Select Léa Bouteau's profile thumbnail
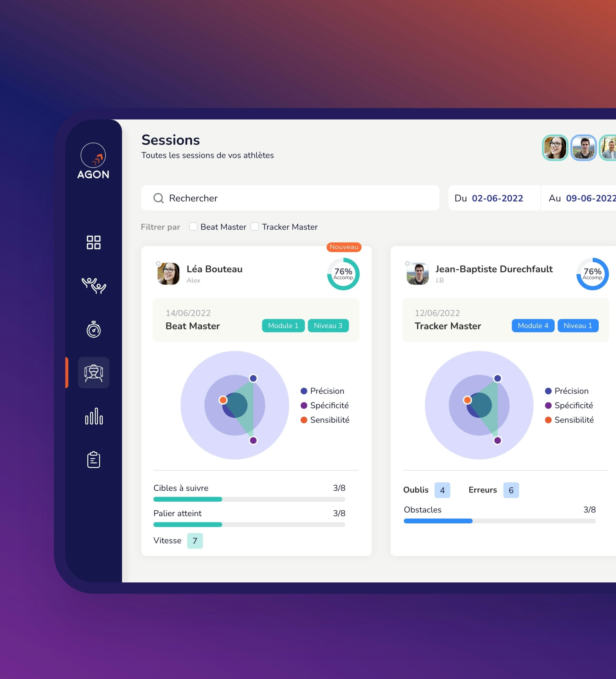 point(169,273)
